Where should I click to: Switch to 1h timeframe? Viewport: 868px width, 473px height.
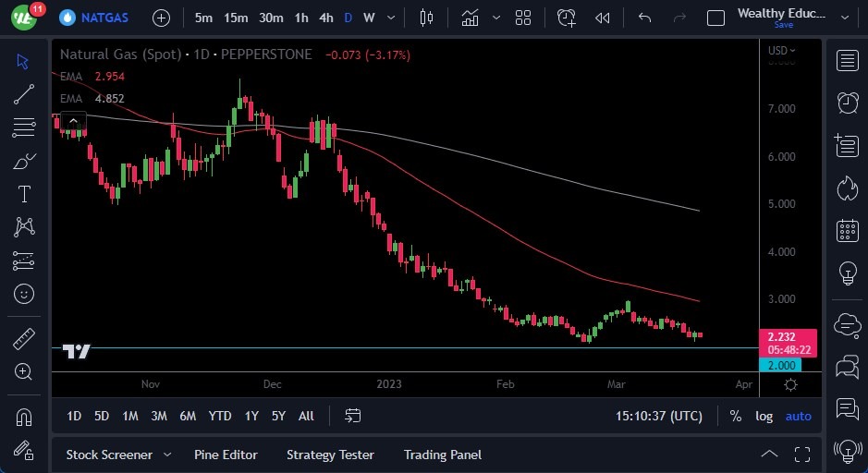click(301, 18)
